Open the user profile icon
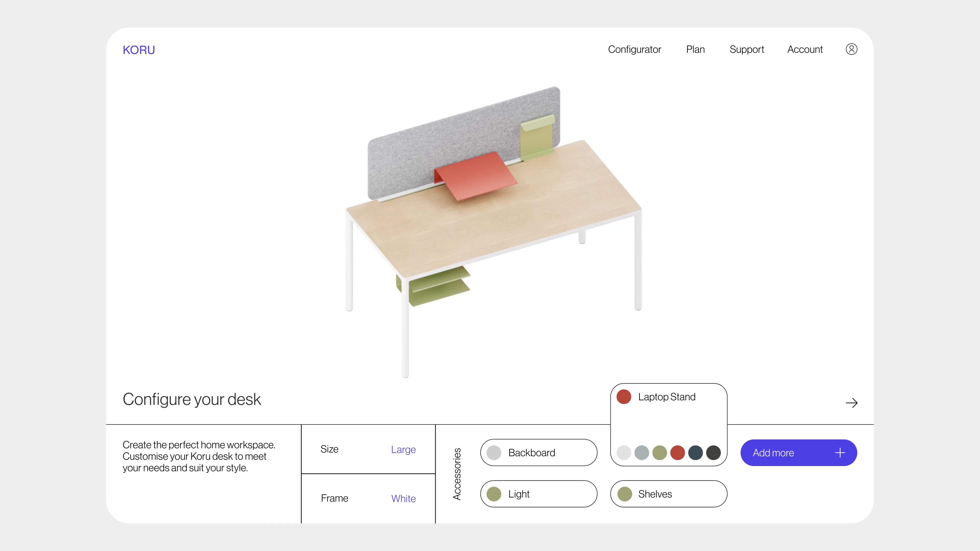 click(851, 49)
